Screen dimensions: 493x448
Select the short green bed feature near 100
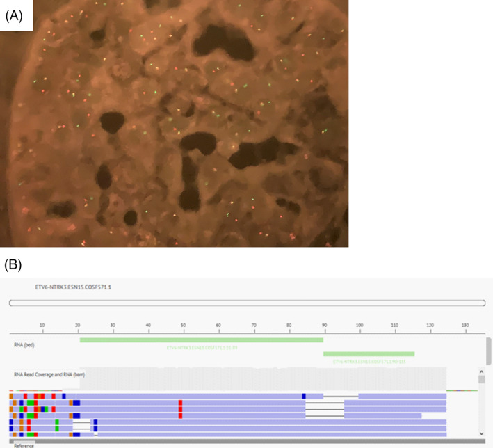pyautogui.click(x=369, y=354)
